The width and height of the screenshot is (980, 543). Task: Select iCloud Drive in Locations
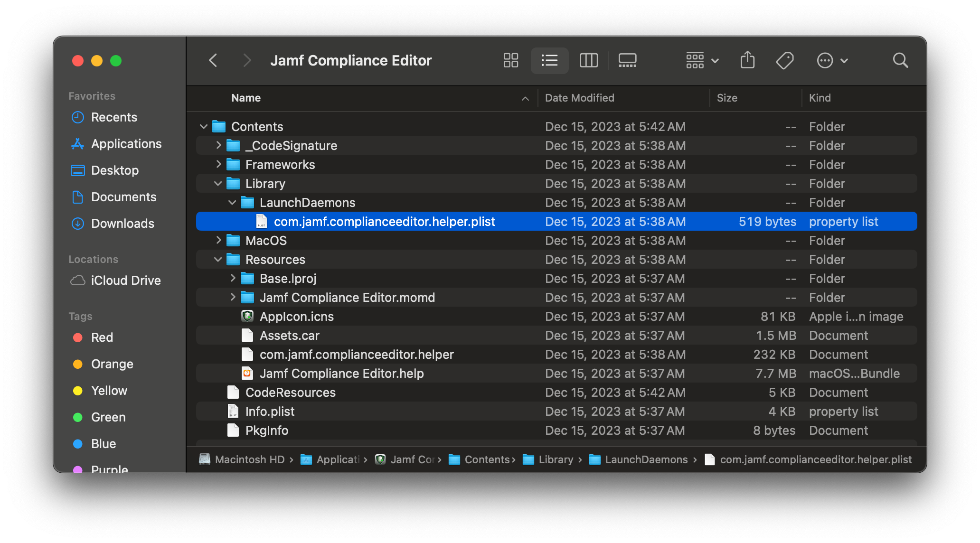125,280
